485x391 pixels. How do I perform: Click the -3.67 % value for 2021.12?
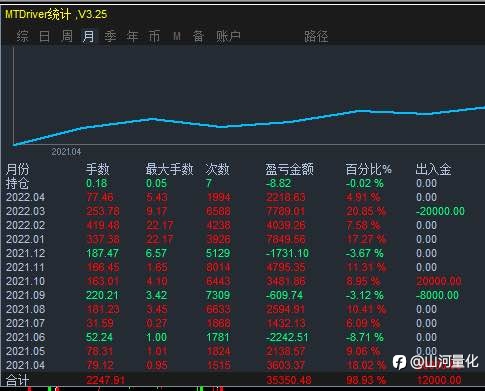click(x=365, y=253)
